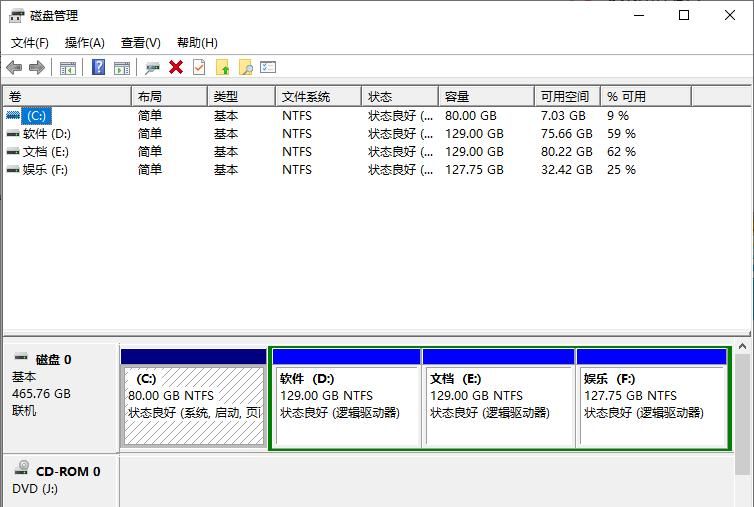Select the 软件 (D:) volume label
Viewport: 754px width, 507px height.
pos(47,134)
